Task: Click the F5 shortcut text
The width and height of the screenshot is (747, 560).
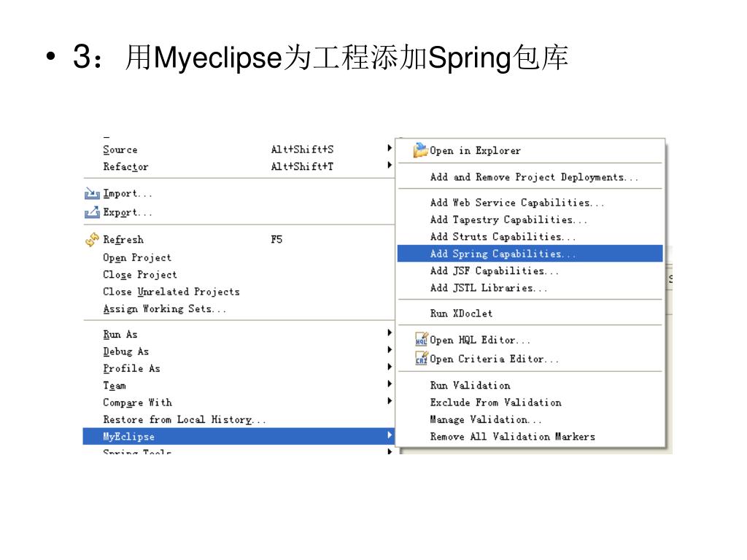Action: coord(276,239)
